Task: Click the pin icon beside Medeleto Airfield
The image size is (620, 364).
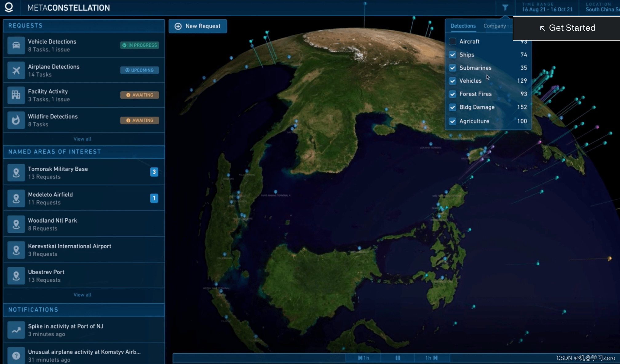Action: tap(16, 198)
